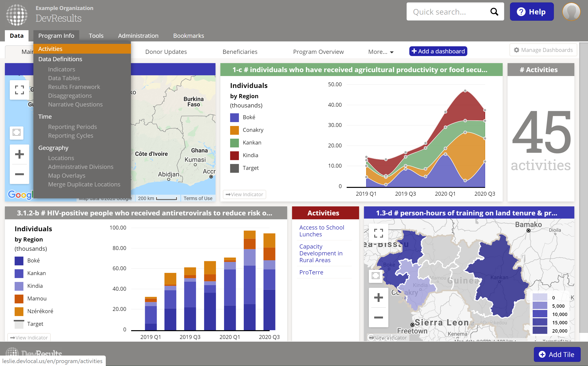Toggle Kindia series in area chart legend
588x366 pixels.
tap(250, 155)
